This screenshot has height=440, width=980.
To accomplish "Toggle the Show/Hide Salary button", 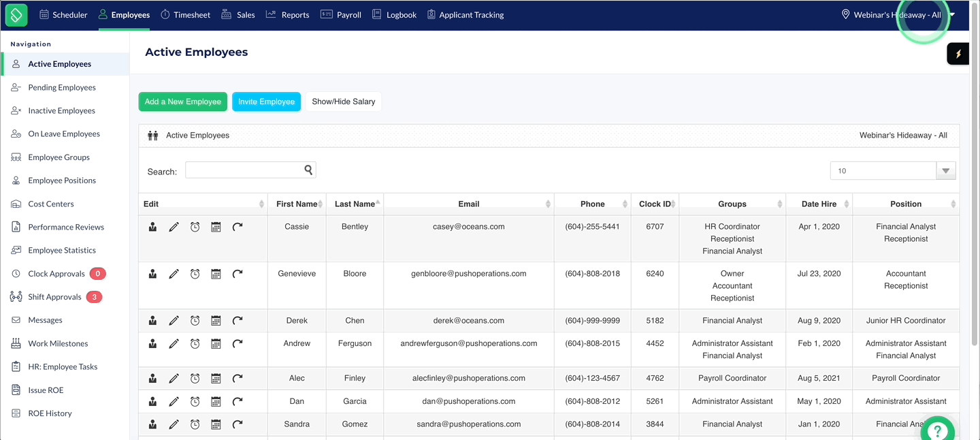I will pyautogui.click(x=343, y=101).
